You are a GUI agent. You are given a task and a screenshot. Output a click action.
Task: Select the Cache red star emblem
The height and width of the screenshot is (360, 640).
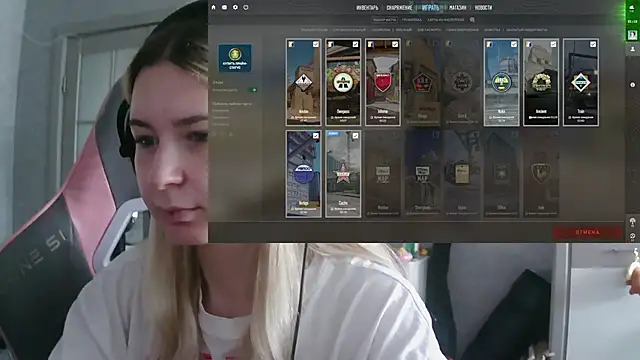(x=343, y=175)
